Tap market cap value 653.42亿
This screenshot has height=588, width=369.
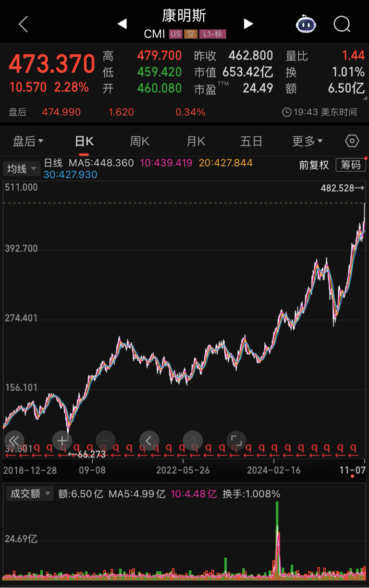248,72
